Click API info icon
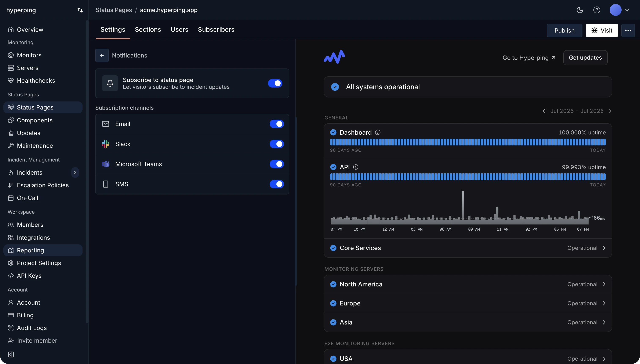Image resolution: width=640 pixels, height=364 pixels. coord(356,167)
